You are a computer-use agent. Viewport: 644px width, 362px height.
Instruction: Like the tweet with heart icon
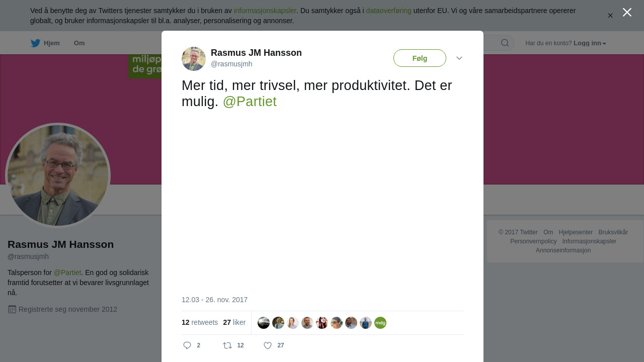(268, 345)
